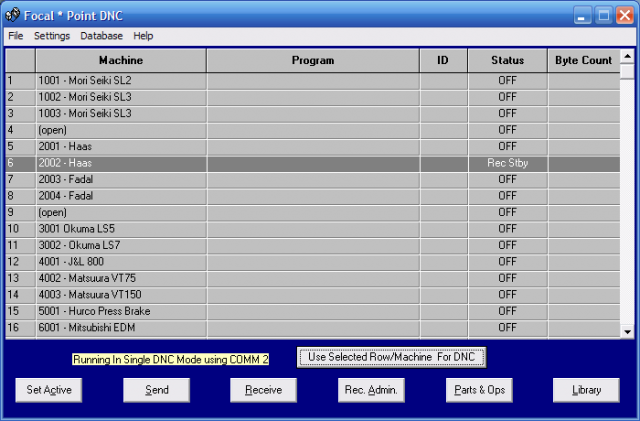Select machine 6001 - Mitsubishi EDM
The image size is (640, 421).
point(121,328)
